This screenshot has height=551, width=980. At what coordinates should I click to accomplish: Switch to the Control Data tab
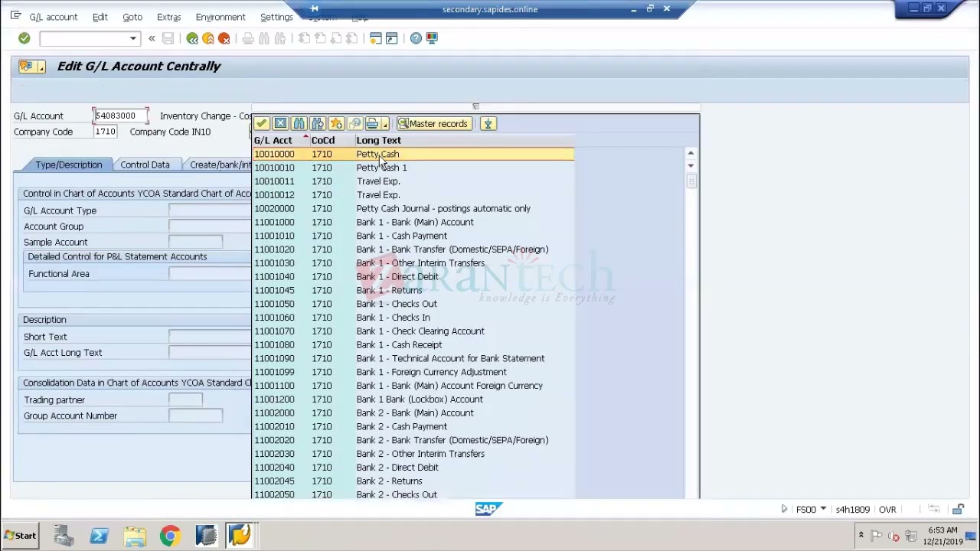coord(145,165)
